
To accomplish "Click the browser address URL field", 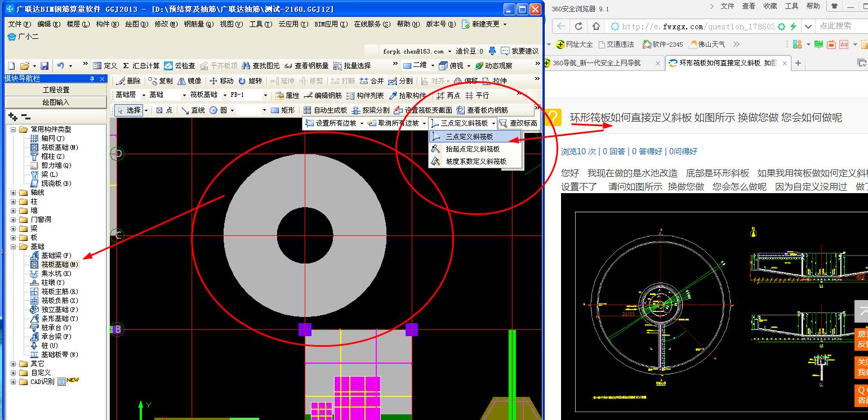I will click(692, 26).
